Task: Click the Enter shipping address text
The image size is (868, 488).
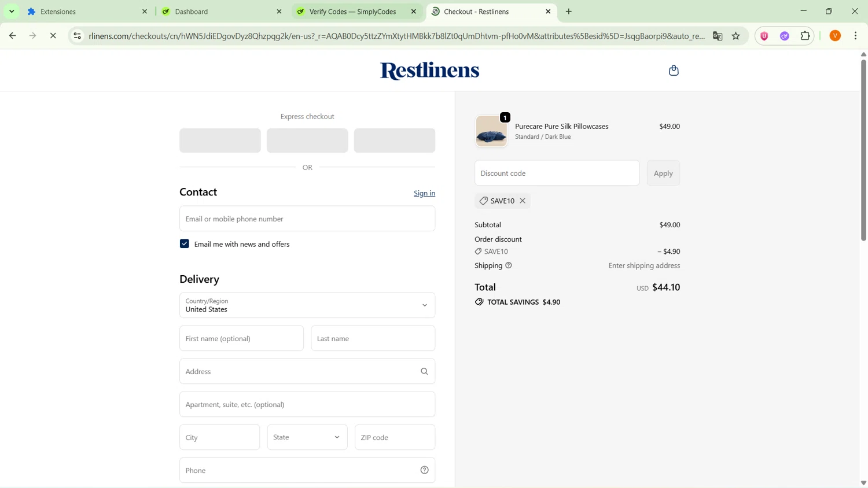Action: [644, 265]
